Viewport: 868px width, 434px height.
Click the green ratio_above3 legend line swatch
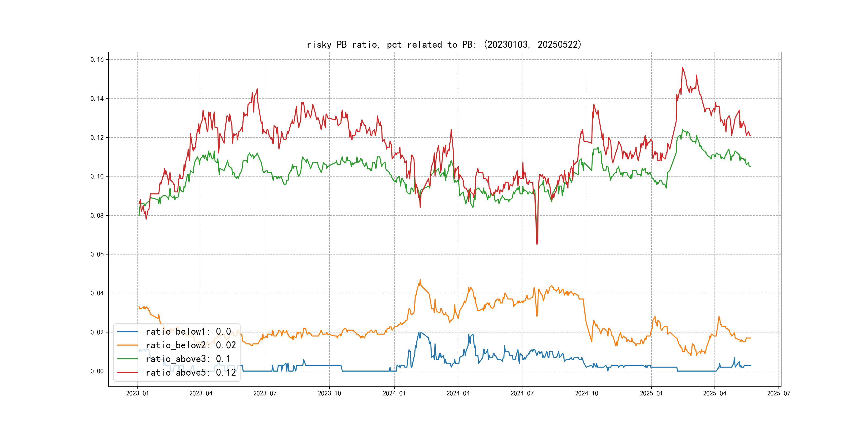click(127, 359)
